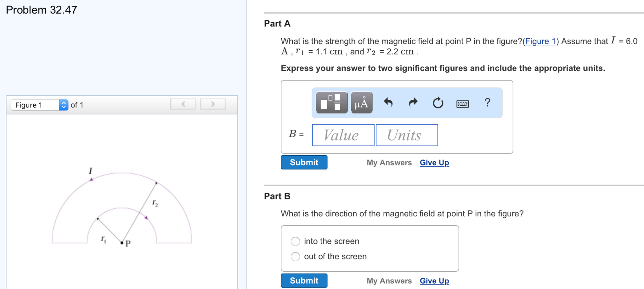Click the 'Part B' heading text

click(x=277, y=196)
